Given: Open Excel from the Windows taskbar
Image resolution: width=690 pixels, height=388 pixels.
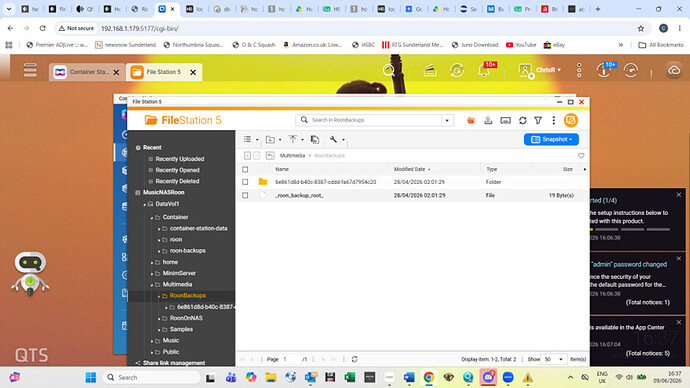Looking at the screenshot, I should (350, 377).
